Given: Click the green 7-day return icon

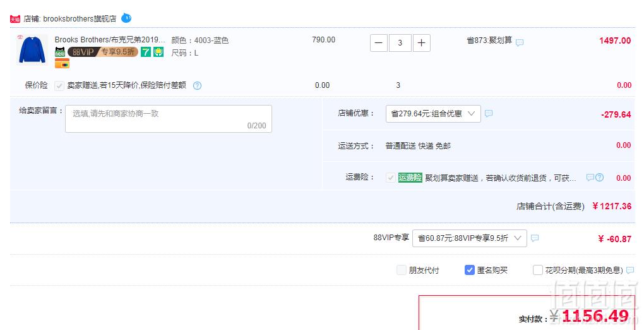Looking at the screenshot, I should (146, 52).
